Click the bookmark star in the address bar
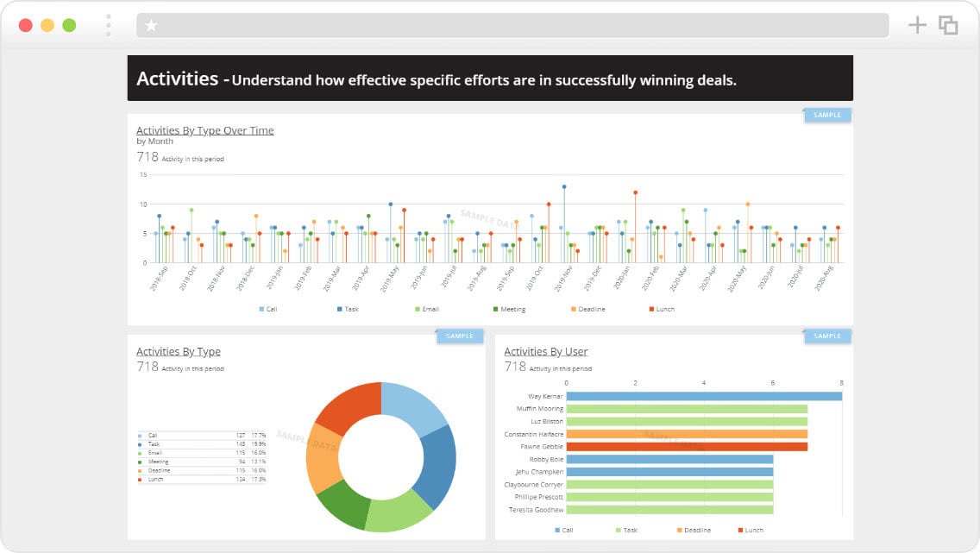This screenshot has height=553, width=980. click(x=152, y=24)
